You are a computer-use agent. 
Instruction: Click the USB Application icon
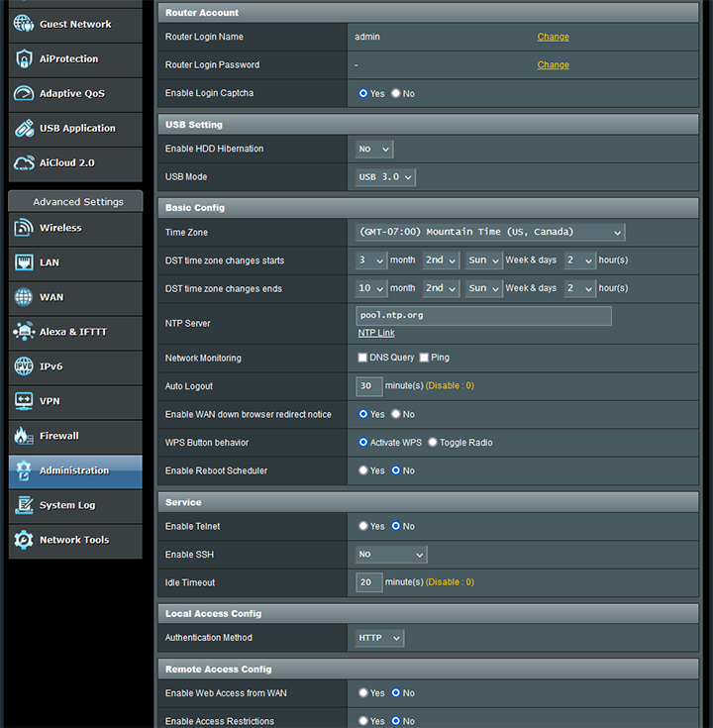tap(24, 129)
